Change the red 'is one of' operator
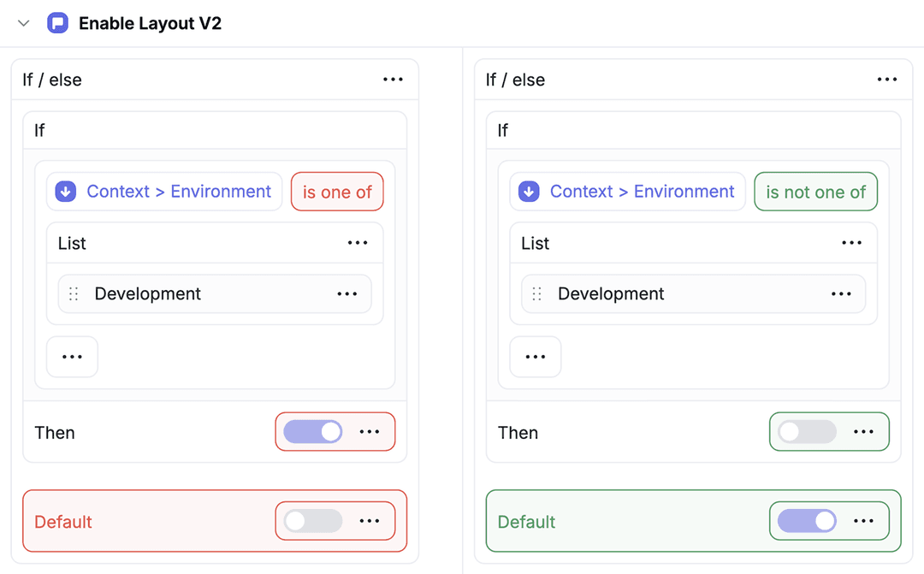Image resolution: width=924 pixels, height=574 pixels. click(x=337, y=192)
